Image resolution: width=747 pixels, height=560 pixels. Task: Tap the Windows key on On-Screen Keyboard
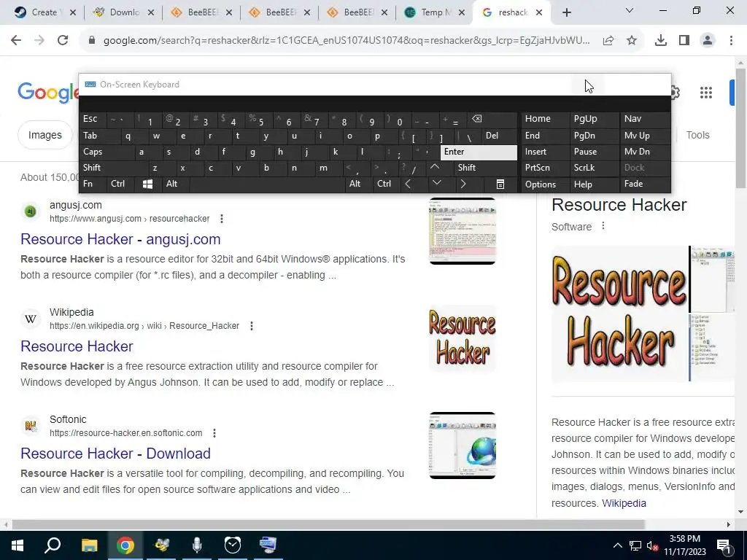point(147,184)
